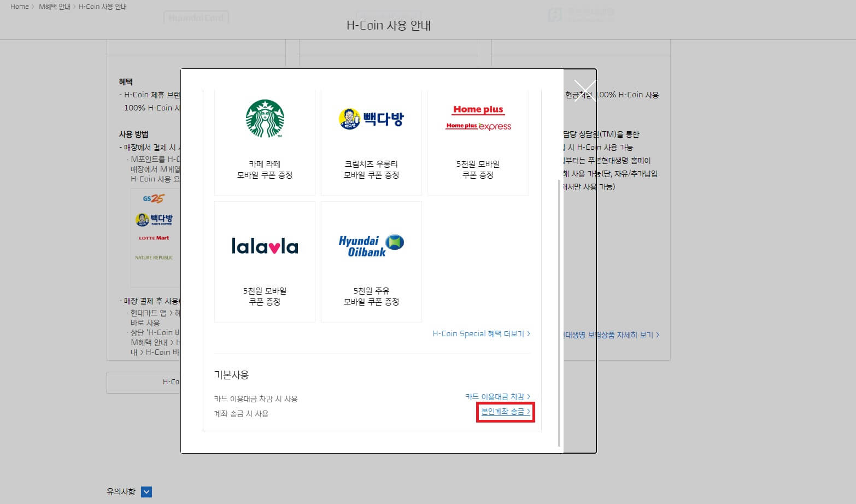Click the 기본사용 heading

(x=232, y=375)
